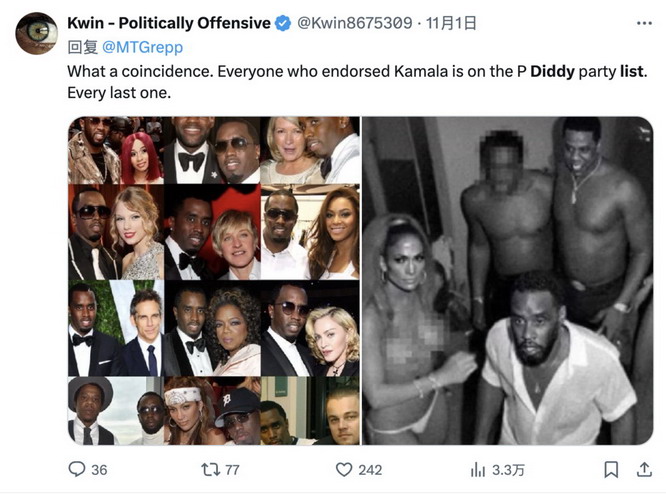Click the repost count 77
Viewport: 666px width, 494px height.
pyautogui.click(x=232, y=470)
